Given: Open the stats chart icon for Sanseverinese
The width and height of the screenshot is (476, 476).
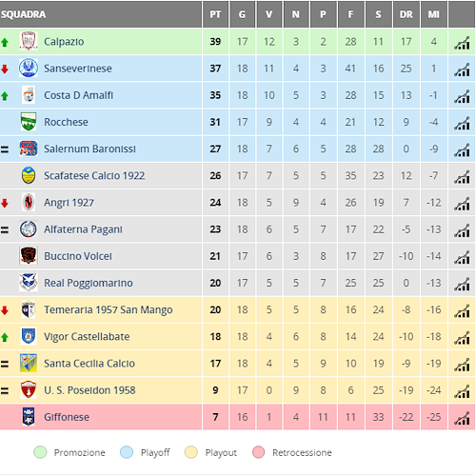Looking at the screenshot, I should 462,69.
